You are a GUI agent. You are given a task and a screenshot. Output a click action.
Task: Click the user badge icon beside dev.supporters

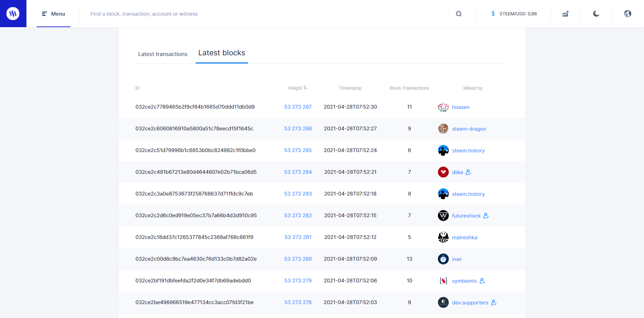tap(494, 302)
